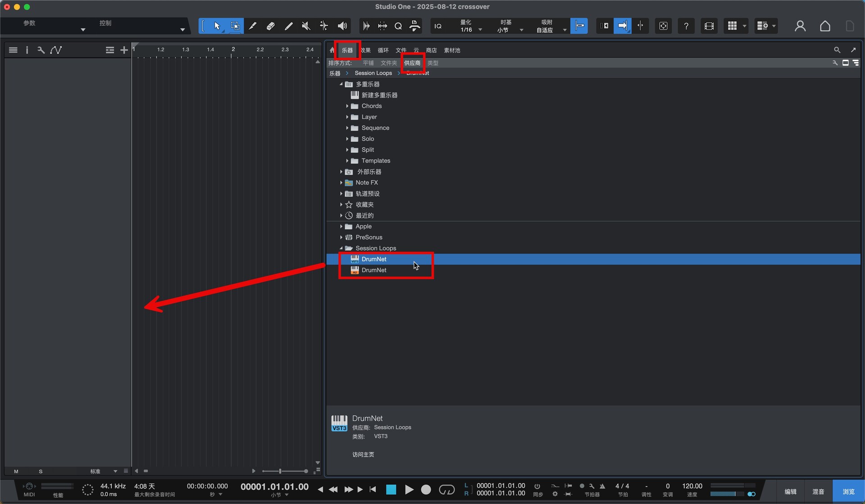
Task: Click the IQ quantize button
Action: point(438,26)
